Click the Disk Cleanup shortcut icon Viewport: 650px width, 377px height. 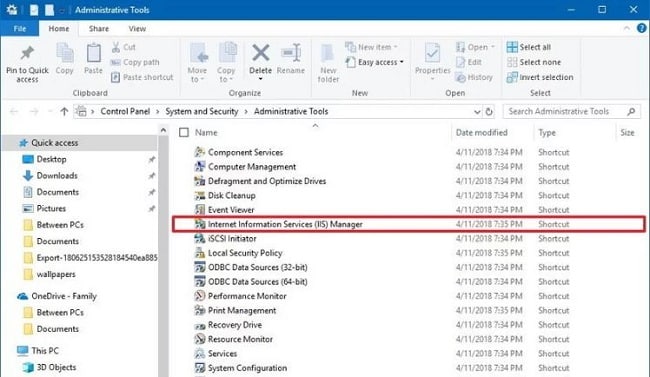point(200,195)
